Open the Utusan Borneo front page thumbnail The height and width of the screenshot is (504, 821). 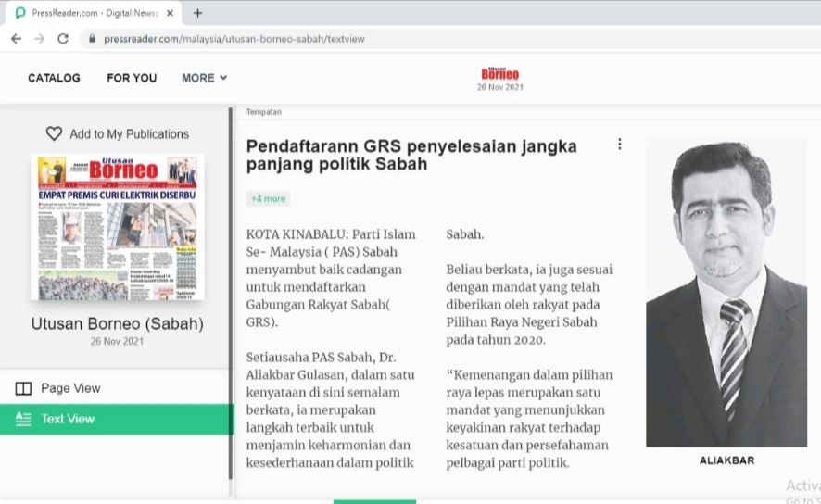coord(118,227)
